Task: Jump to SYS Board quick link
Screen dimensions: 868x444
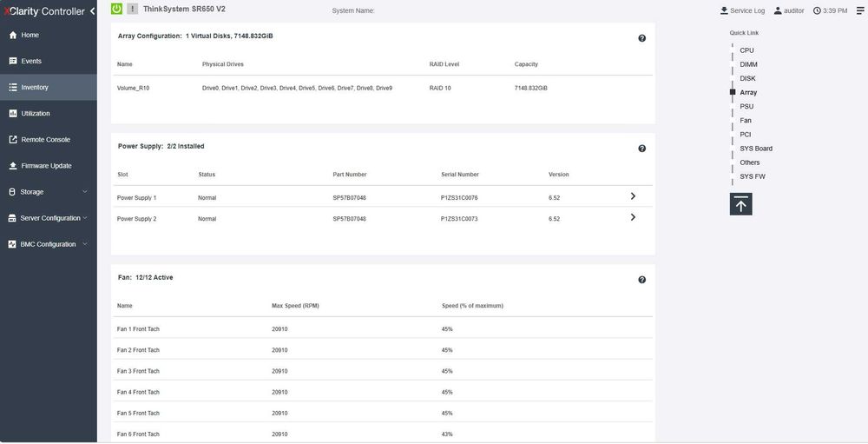Action: [756, 149]
